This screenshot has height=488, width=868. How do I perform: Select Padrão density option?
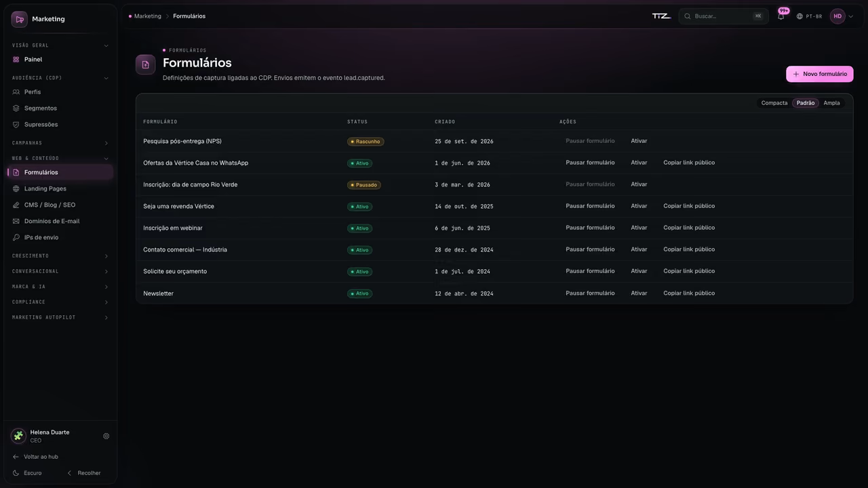(x=806, y=103)
